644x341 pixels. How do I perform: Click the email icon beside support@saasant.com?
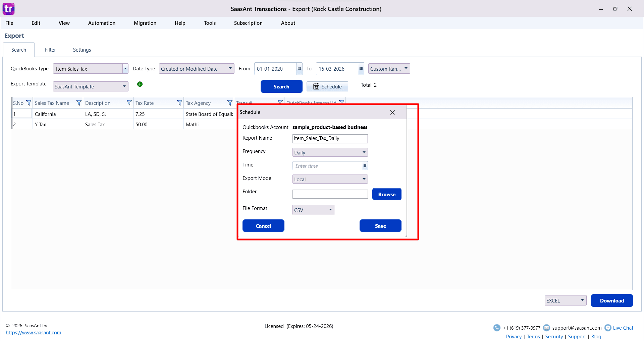pos(546,328)
